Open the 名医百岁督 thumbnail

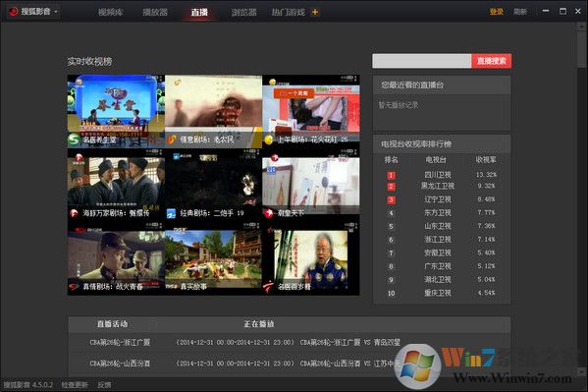[311, 258]
